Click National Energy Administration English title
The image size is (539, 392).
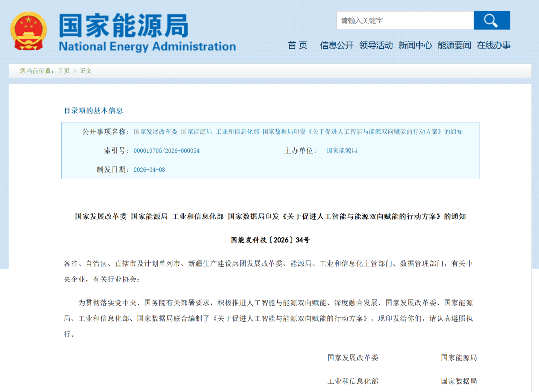(x=147, y=46)
